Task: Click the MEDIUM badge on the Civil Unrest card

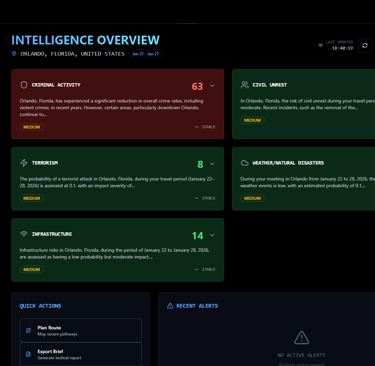Action: (252, 120)
